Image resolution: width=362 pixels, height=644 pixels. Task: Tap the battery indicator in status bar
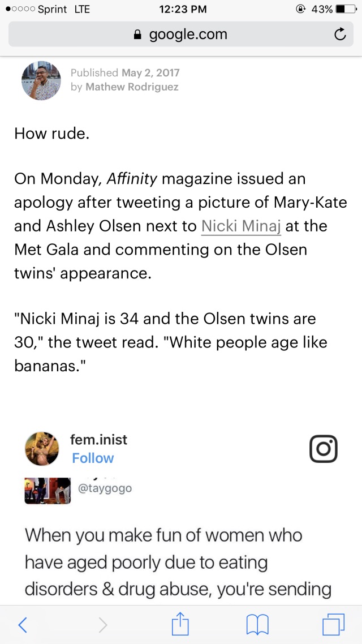[343, 9]
